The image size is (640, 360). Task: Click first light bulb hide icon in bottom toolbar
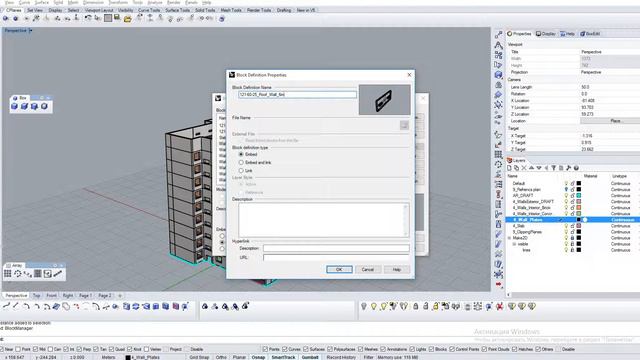[x=364, y=306]
